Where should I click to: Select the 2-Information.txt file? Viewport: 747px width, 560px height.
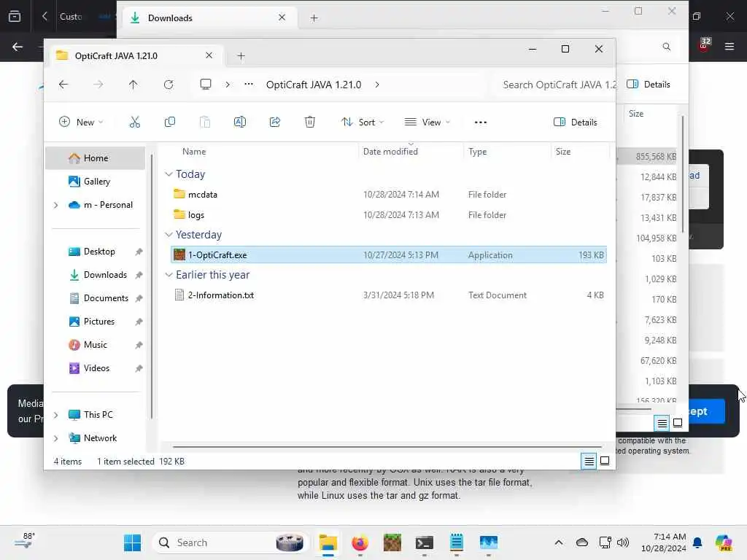(x=389, y=295)
